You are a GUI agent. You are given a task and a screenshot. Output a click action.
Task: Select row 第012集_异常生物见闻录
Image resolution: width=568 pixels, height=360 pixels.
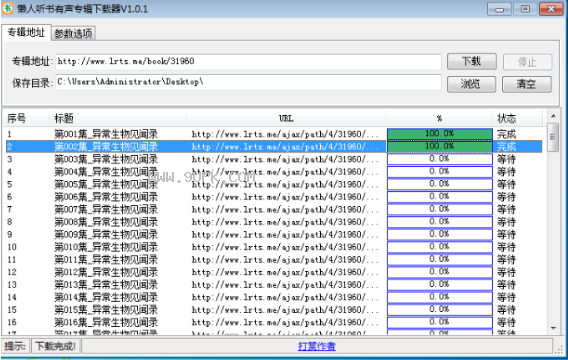point(274,272)
